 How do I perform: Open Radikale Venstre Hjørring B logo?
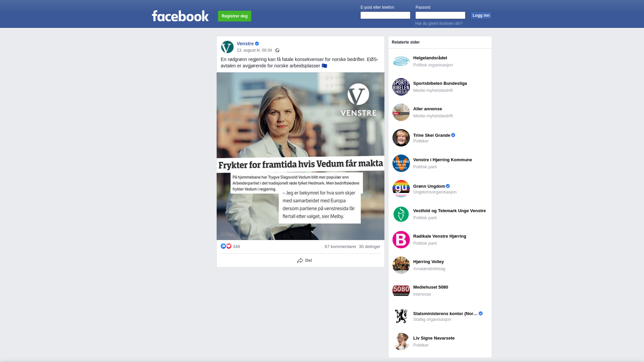click(x=401, y=240)
